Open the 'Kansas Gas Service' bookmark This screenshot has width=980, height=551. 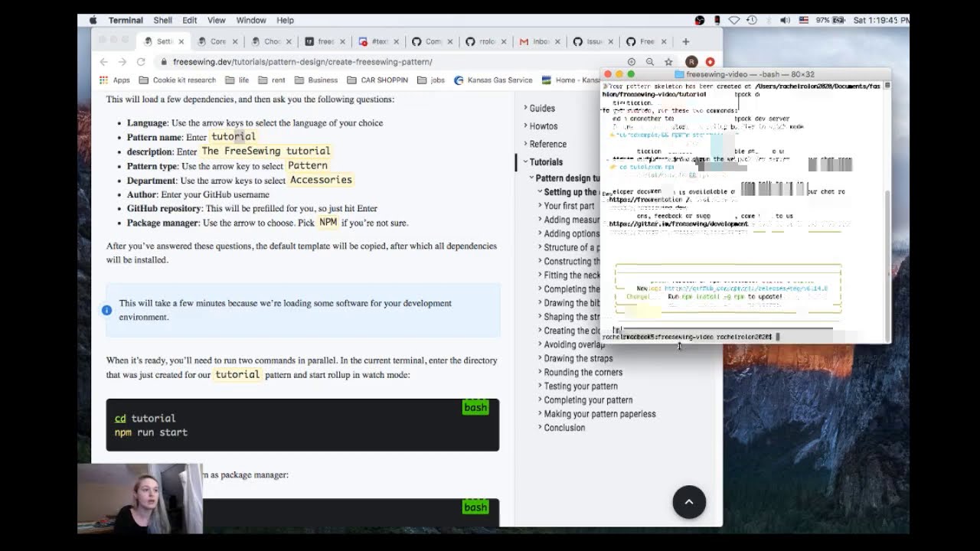point(493,80)
